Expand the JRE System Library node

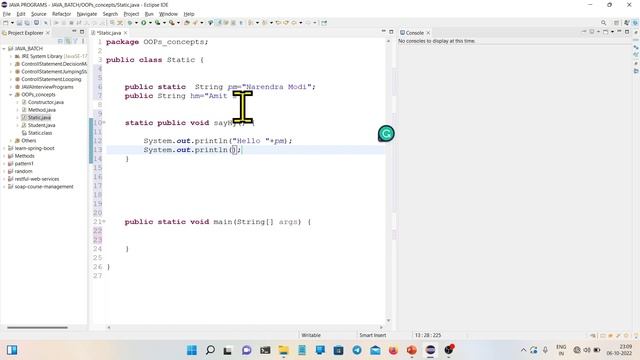pos(11,56)
